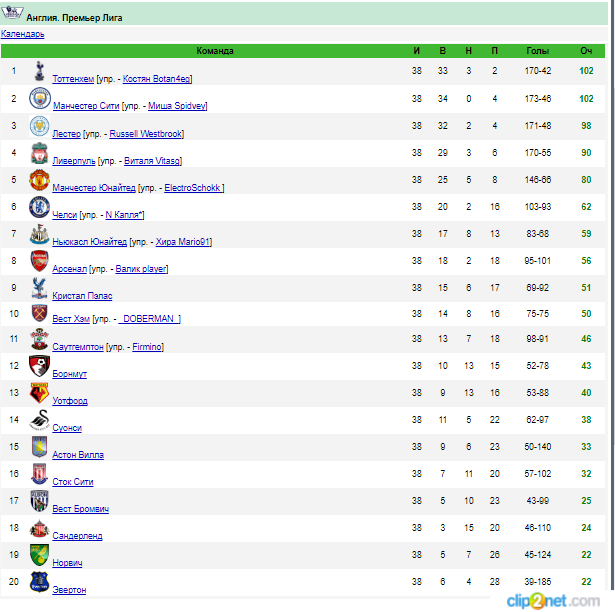Image resolution: width=615 pixels, height=612 pixels.
Task: Click the Голы column header
Action: [537, 51]
